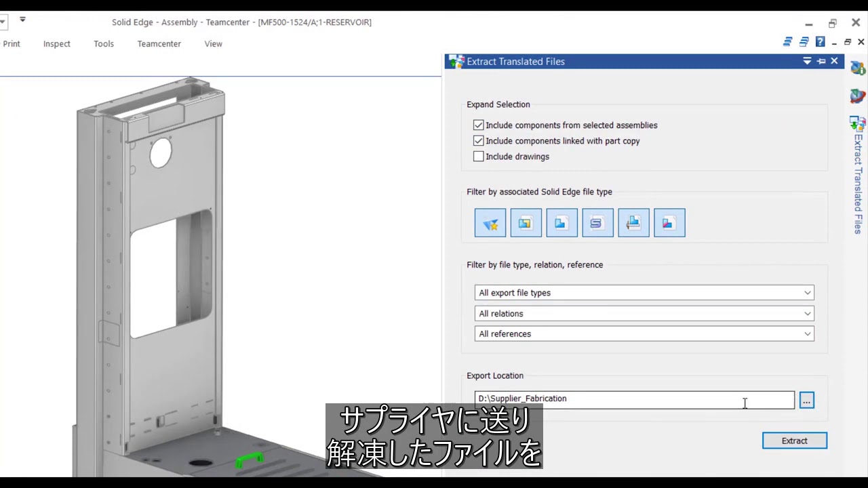Click the Export Location path field
The image size is (868, 488).
click(x=635, y=399)
